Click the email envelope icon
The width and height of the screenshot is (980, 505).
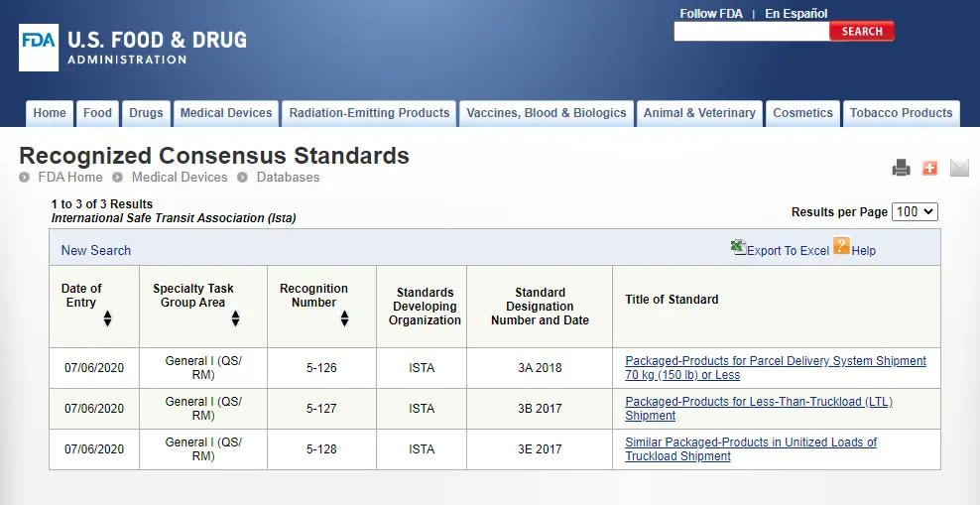(x=959, y=168)
